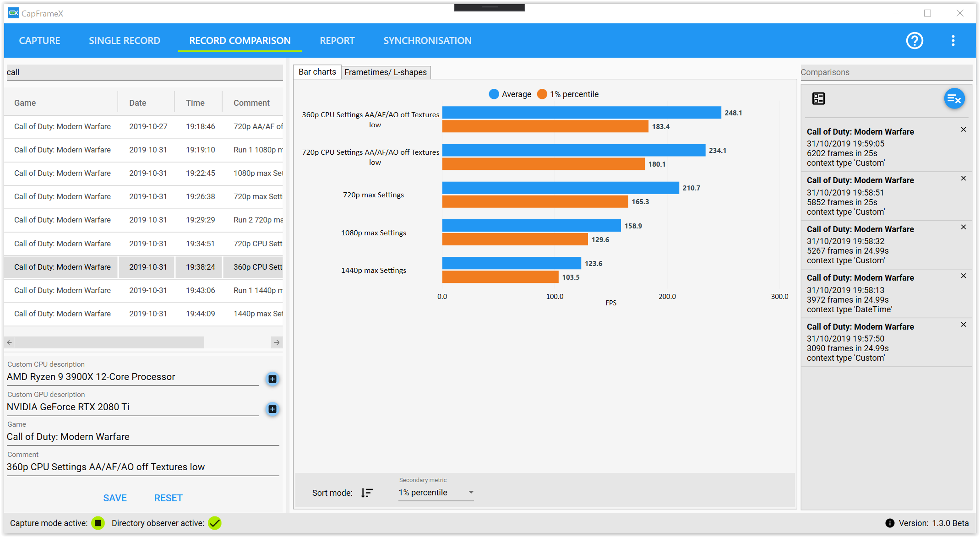Viewport: 980px width, 537px height.
Task: Select the comparison with 6202 frames in 25s
Action: point(886,147)
